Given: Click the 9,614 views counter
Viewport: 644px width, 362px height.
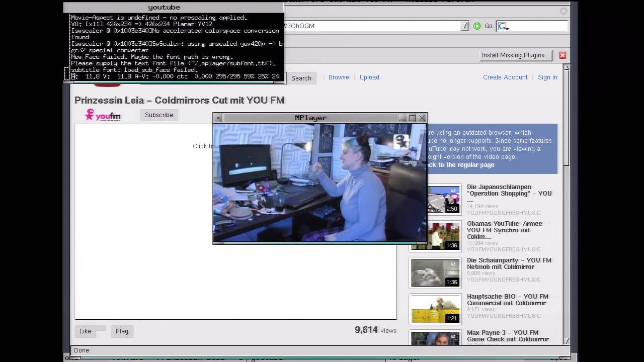Looking at the screenshot, I should [x=375, y=330].
